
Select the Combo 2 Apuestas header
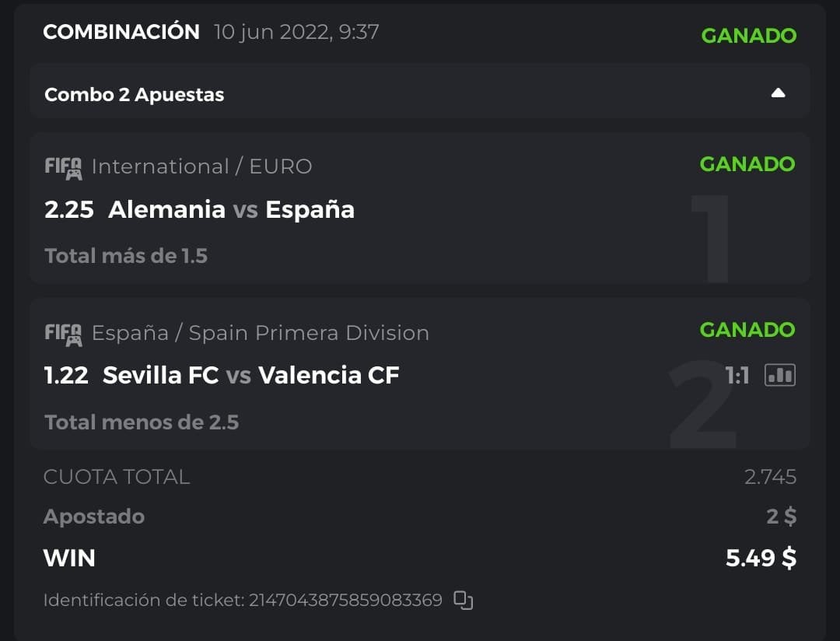135,95
